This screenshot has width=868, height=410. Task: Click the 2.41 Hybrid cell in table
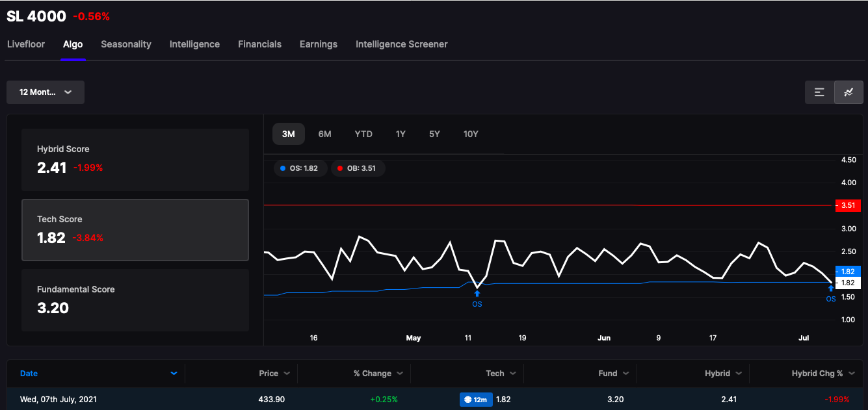click(728, 400)
